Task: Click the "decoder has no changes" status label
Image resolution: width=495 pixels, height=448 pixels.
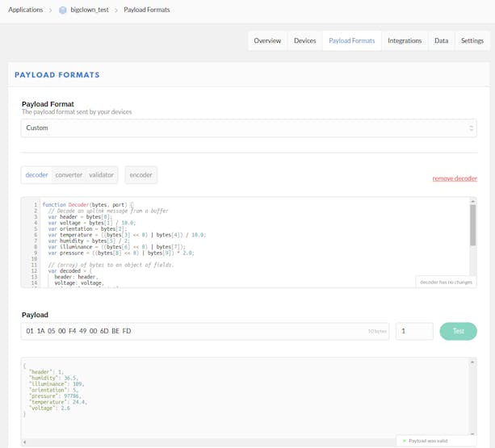Action: pos(446,283)
